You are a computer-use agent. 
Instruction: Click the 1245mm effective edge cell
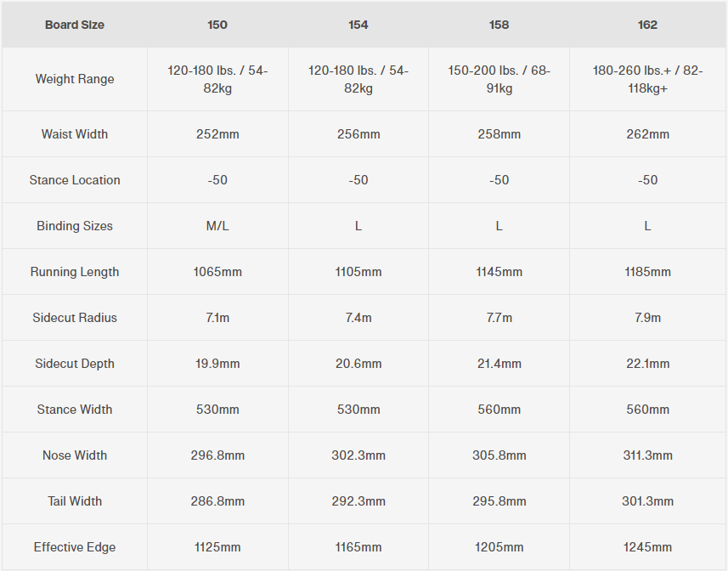point(647,547)
